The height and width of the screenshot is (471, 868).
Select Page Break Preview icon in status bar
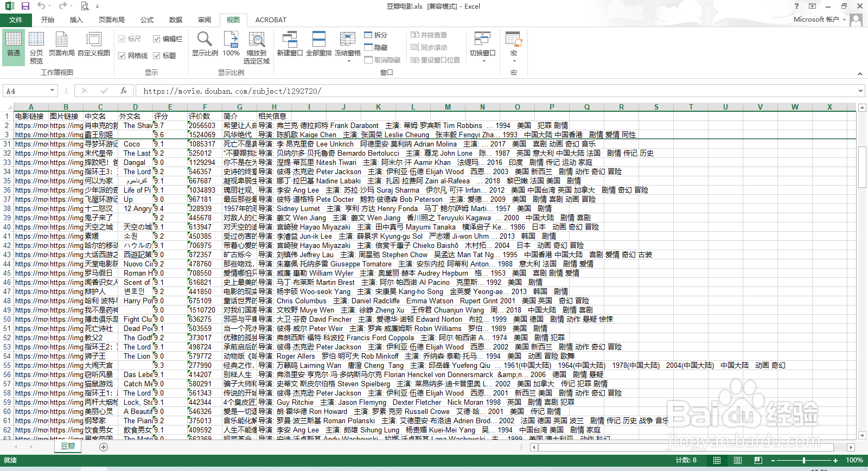758,460
